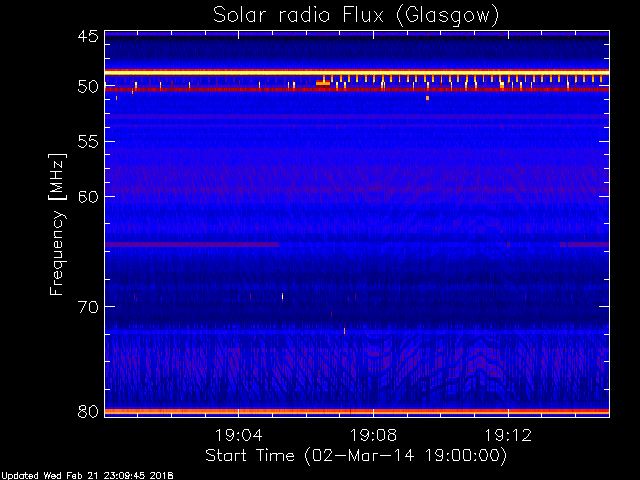The height and width of the screenshot is (480, 640).
Task: Click the 50 frequency tick label
Action: coord(88,87)
